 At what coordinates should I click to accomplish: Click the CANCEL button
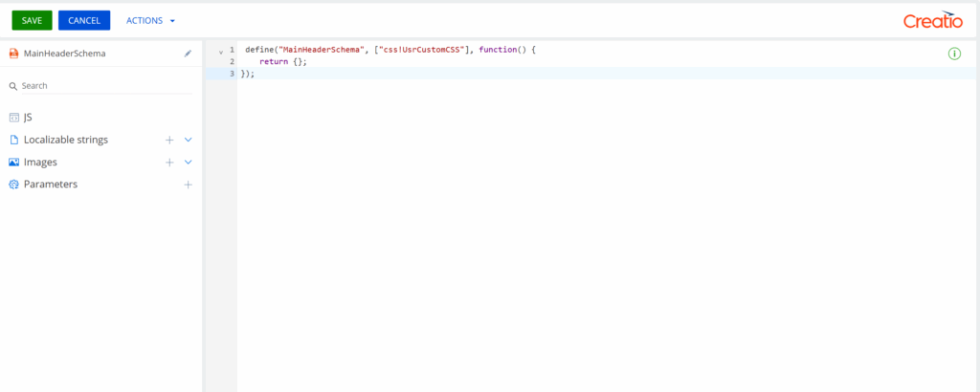pyautogui.click(x=84, y=20)
